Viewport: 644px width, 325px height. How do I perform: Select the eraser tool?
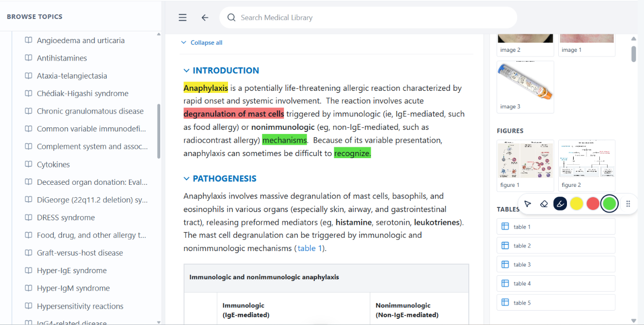(x=544, y=204)
